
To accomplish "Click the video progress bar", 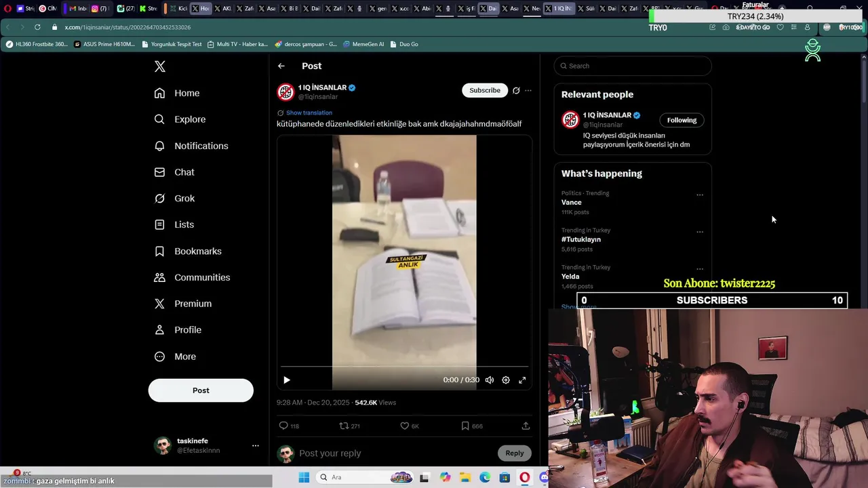I will (404, 367).
